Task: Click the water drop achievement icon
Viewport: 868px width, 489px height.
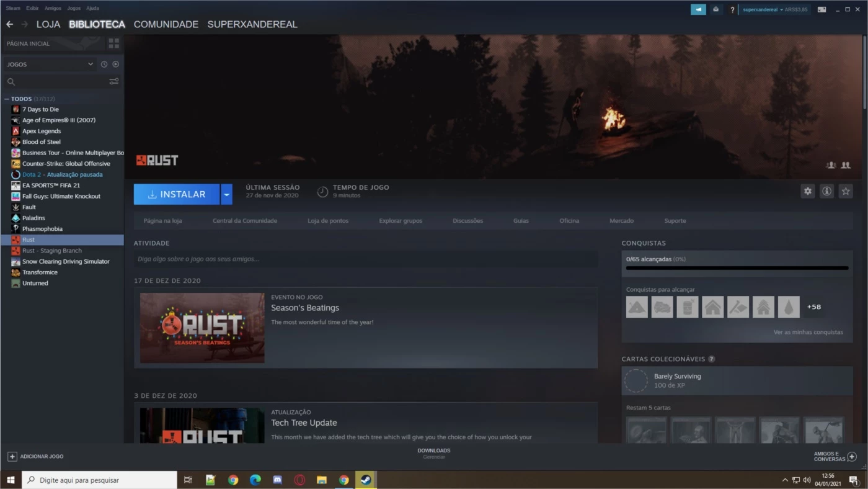Action: tap(789, 307)
